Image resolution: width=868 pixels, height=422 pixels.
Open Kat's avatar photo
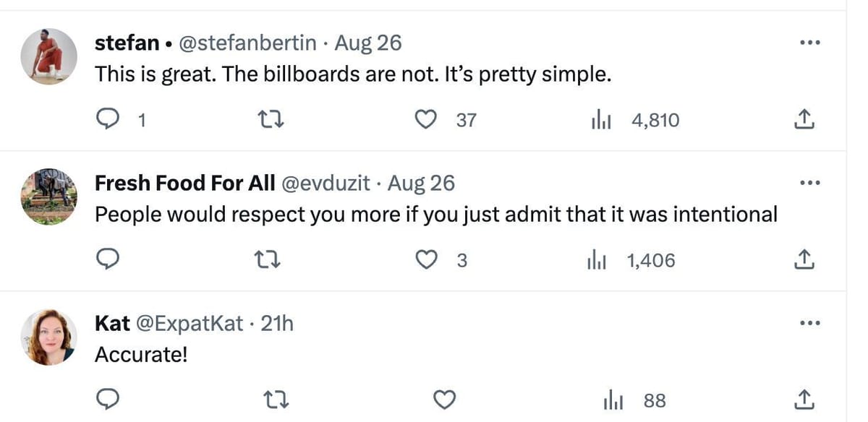tap(49, 336)
